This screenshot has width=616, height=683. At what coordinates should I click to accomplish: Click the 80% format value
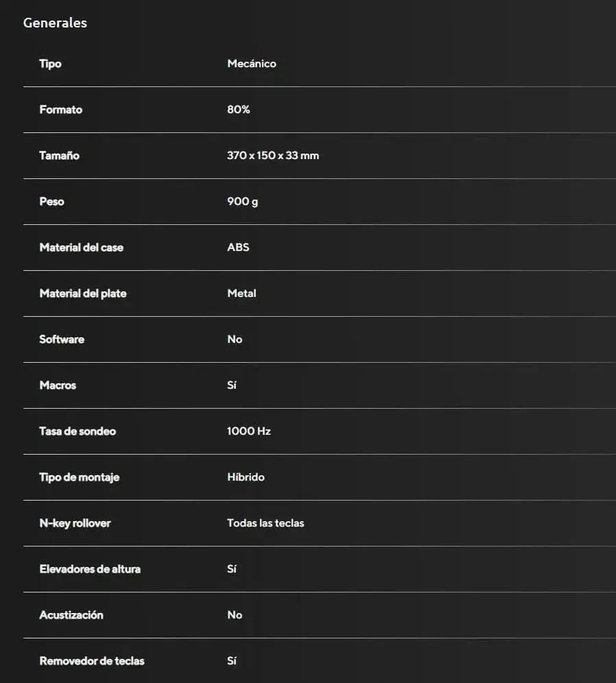239,110
